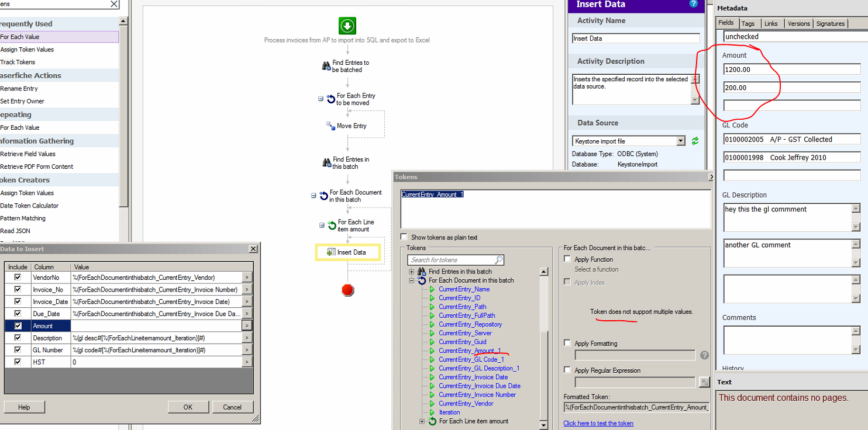This screenshot has width=868, height=430.
Task: Select the CurrentEntry_GL Code_1 token
Action: coord(471,359)
